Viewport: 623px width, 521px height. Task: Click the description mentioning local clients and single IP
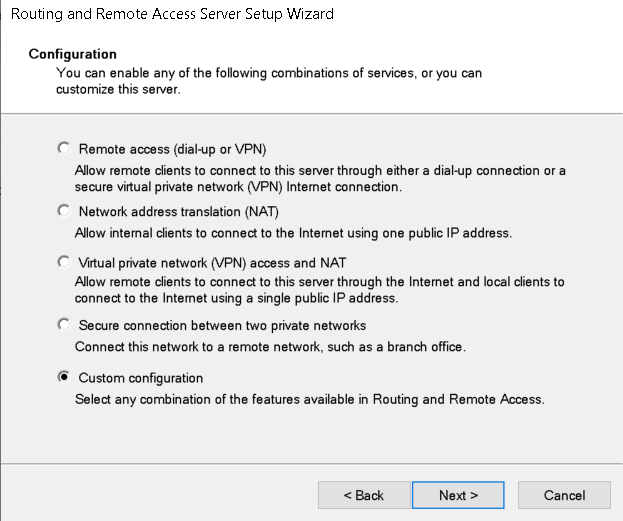coord(320,291)
